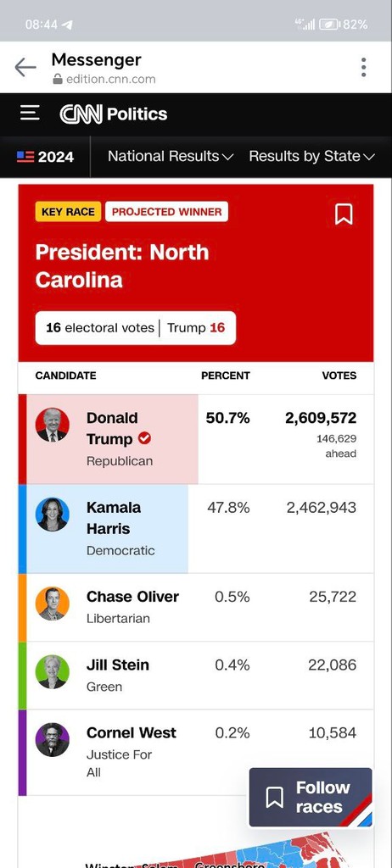The image size is (392, 868).
Task: Tap Chase Oliver's avatar icon
Action: [x=53, y=604]
